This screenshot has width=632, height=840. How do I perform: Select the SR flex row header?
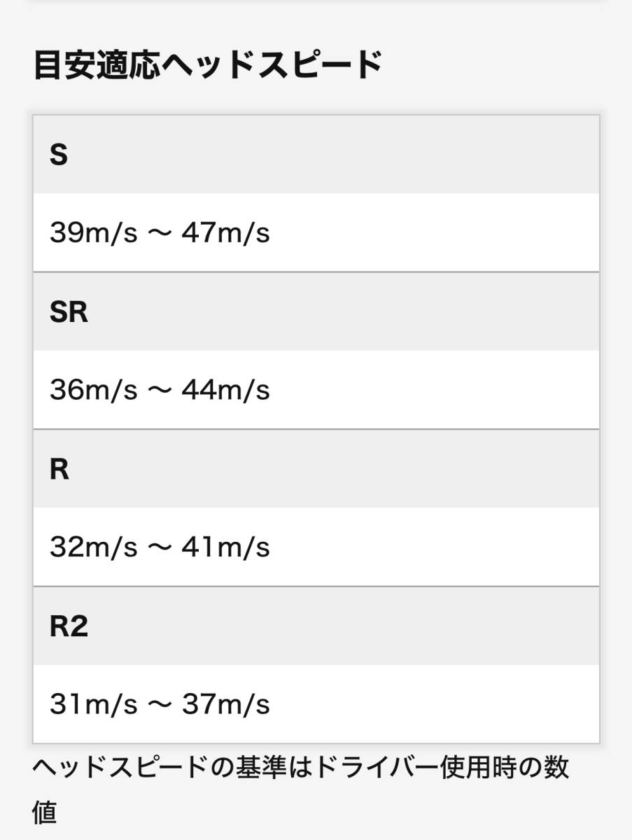(x=69, y=312)
